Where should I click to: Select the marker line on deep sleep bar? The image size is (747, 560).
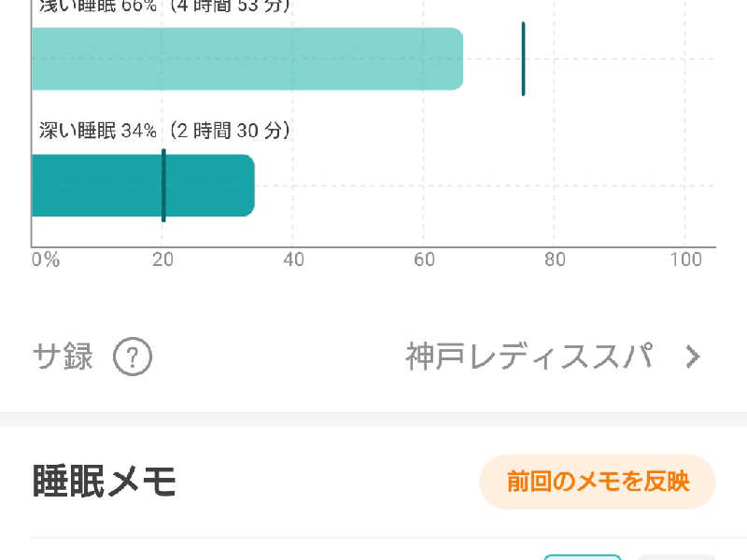coord(163,185)
